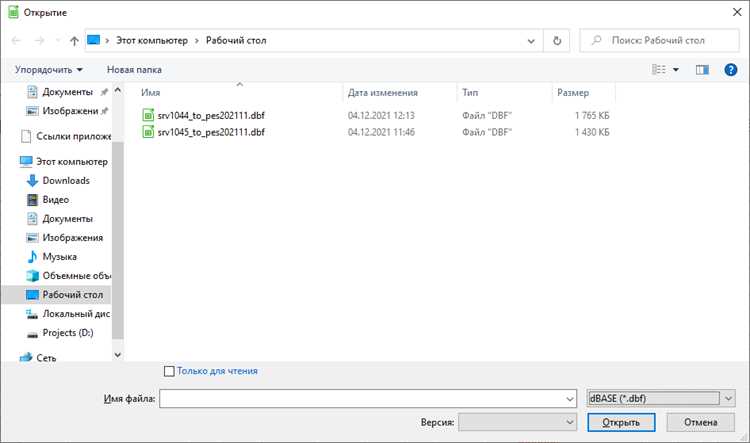
Task: Open dBASE (*.dbf) file type dropdown
Action: pyautogui.click(x=661, y=398)
